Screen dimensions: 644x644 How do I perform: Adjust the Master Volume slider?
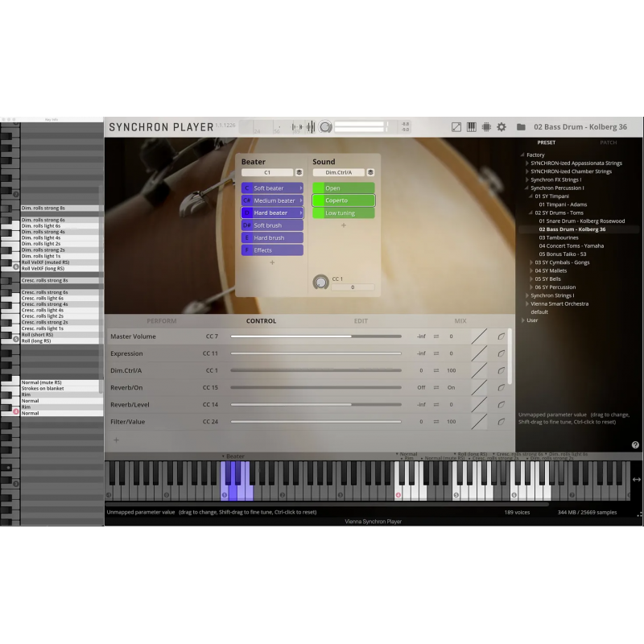click(x=316, y=336)
